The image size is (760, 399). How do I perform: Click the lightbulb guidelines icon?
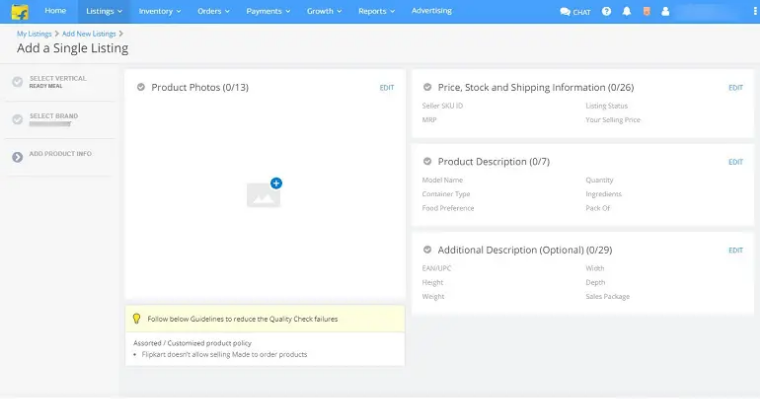(x=136, y=319)
